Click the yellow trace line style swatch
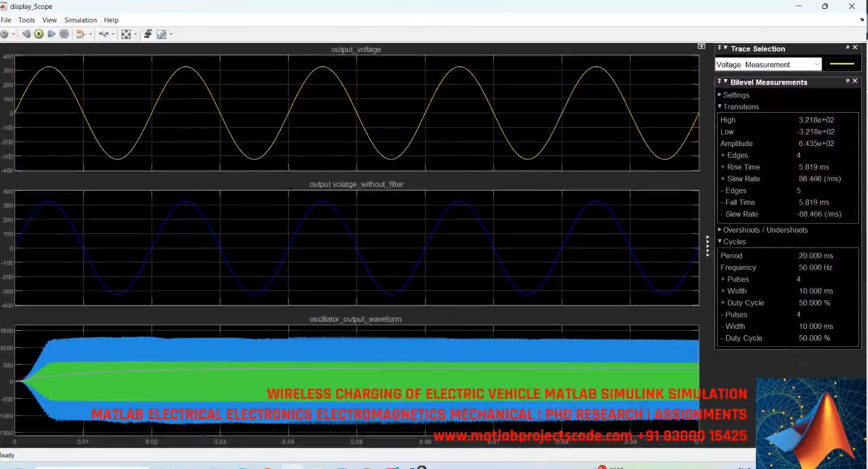868x469 pixels. [842, 64]
